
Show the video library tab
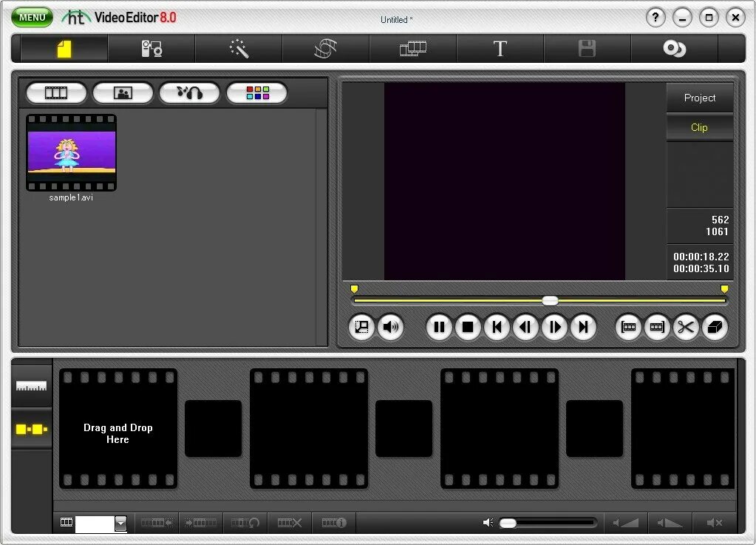[56, 92]
